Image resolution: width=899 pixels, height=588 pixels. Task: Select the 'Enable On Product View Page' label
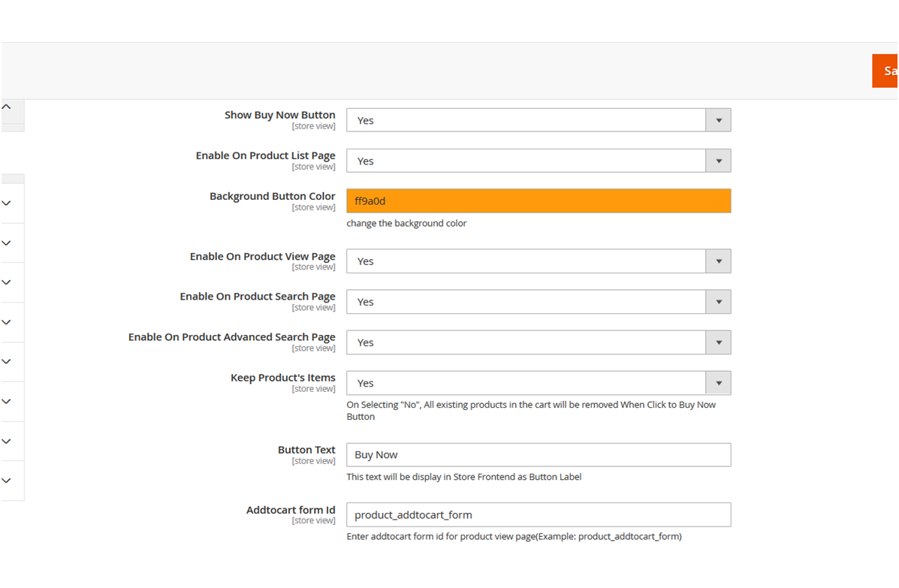tap(263, 256)
